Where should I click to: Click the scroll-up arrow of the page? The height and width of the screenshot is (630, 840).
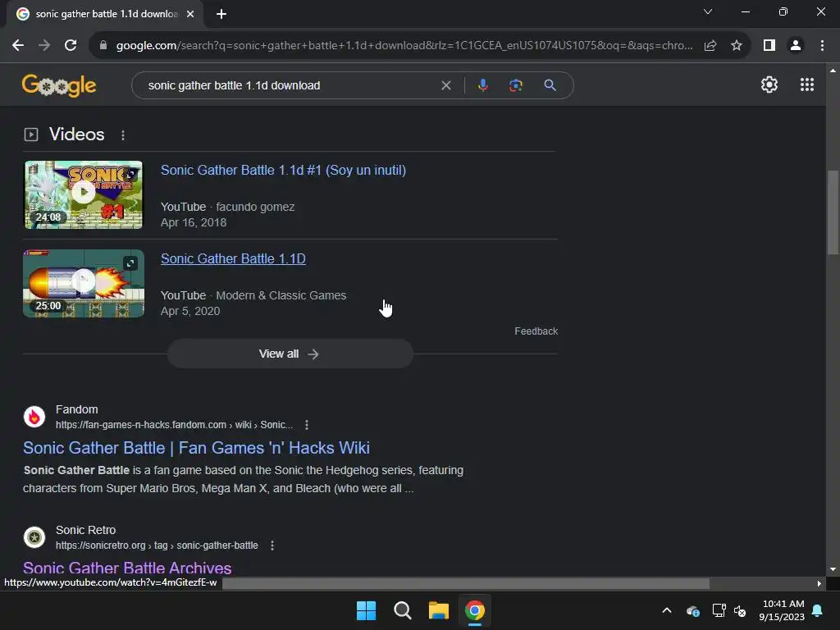(x=833, y=71)
